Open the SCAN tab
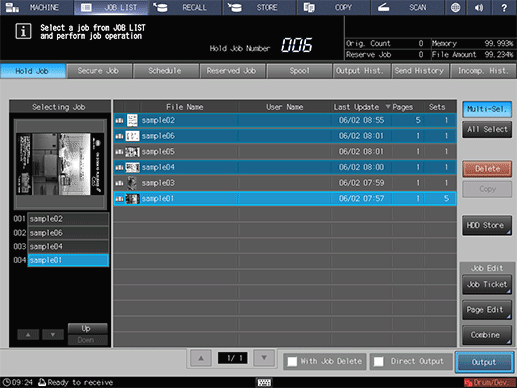The image size is (517, 388). 407,7
